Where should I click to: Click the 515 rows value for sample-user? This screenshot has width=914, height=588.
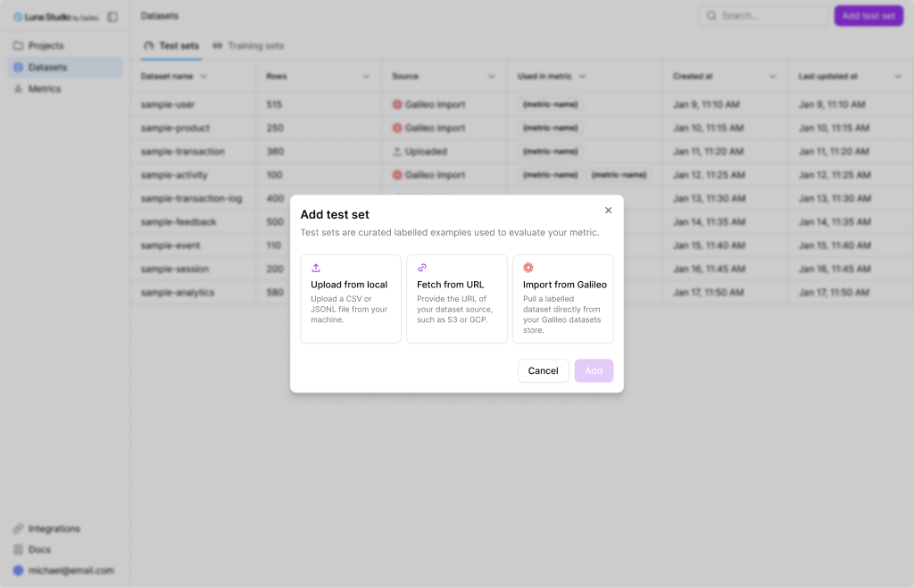tap(274, 104)
